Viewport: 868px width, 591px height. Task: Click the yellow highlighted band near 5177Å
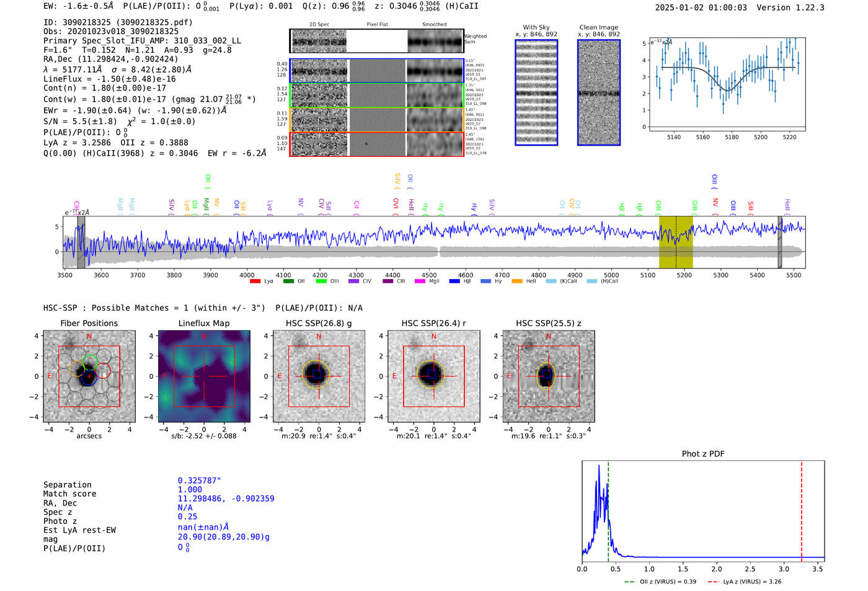click(675, 242)
